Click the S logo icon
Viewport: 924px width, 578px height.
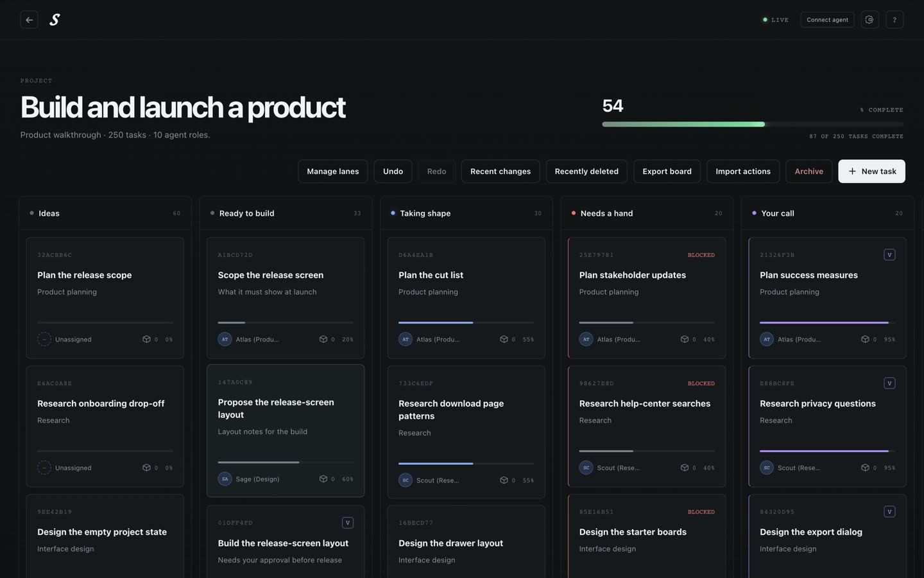click(x=55, y=20)
